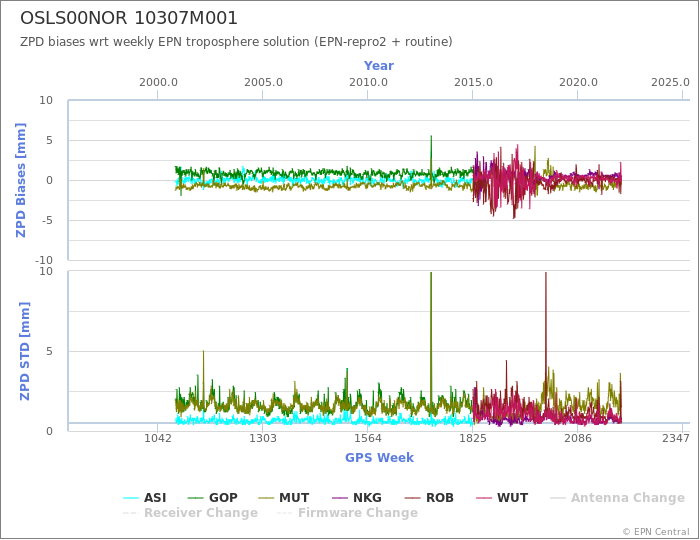This screenshot has height=540, width=700.
Task: Enable the Receiver Change legend entry
Action: click(191, 513)
